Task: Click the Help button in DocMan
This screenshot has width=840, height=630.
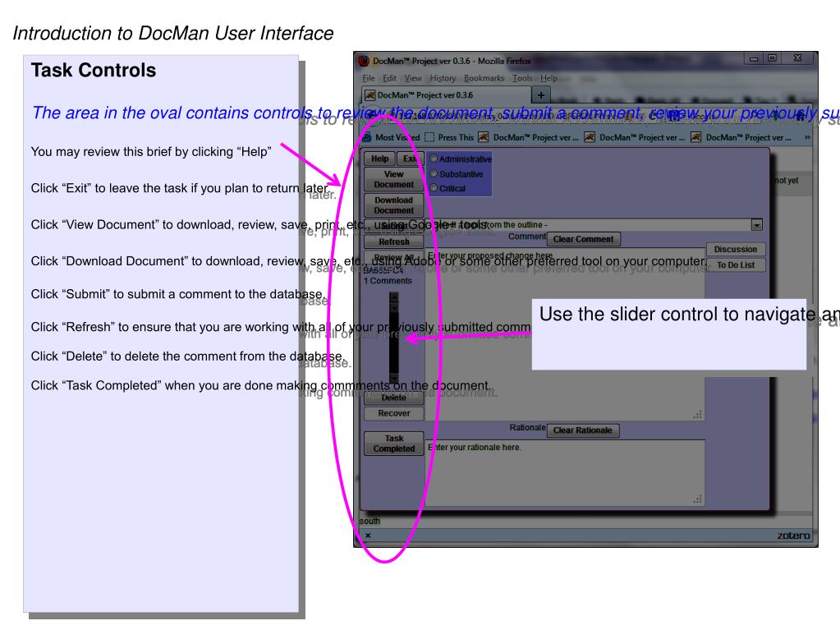Action: coord(379,159)
